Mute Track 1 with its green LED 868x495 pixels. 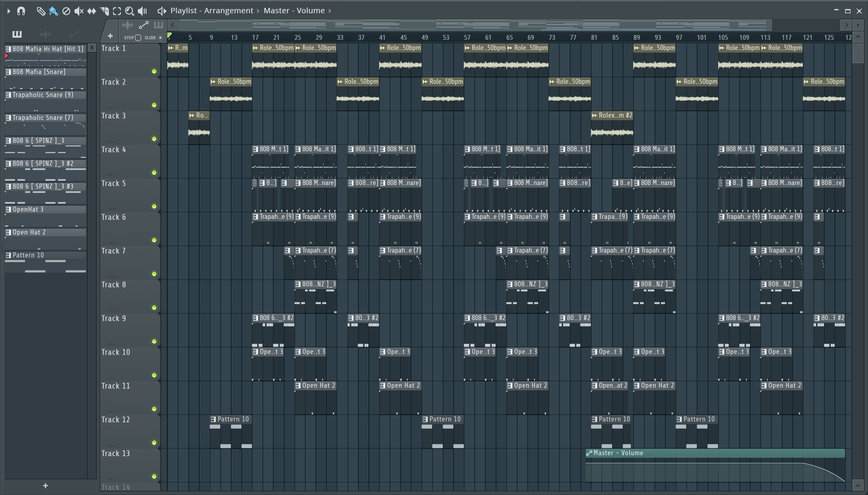[154, 71]
